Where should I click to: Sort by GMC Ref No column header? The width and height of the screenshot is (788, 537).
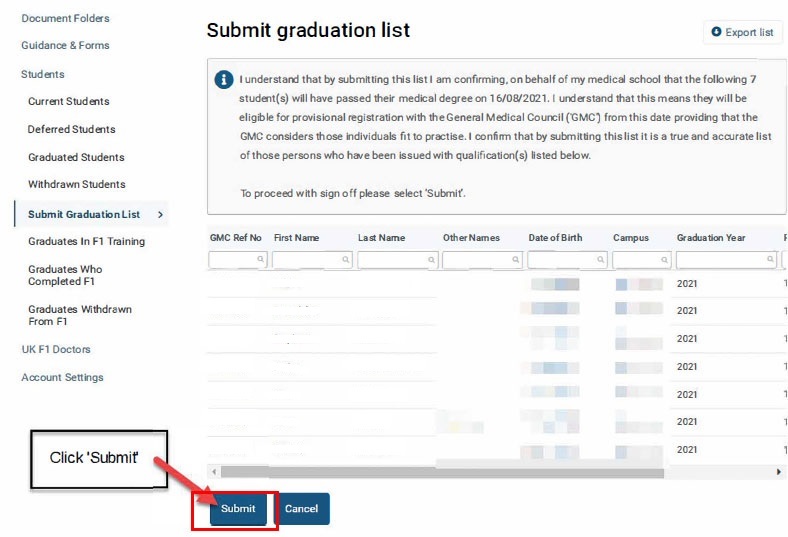(x=236, y=238)
